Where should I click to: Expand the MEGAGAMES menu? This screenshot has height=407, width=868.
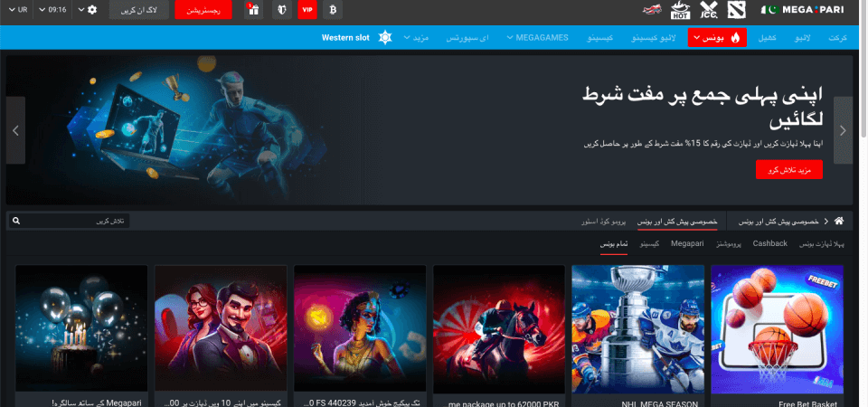[537, 38]
